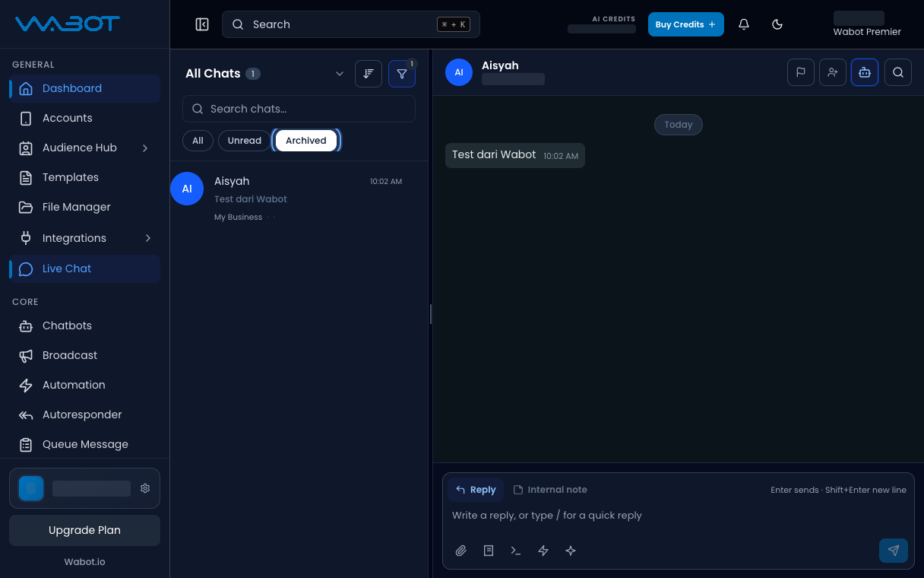Screen dimensions: 924x578
Task: Click the Integrations plug icon
Action: click(x=26, y=238)
